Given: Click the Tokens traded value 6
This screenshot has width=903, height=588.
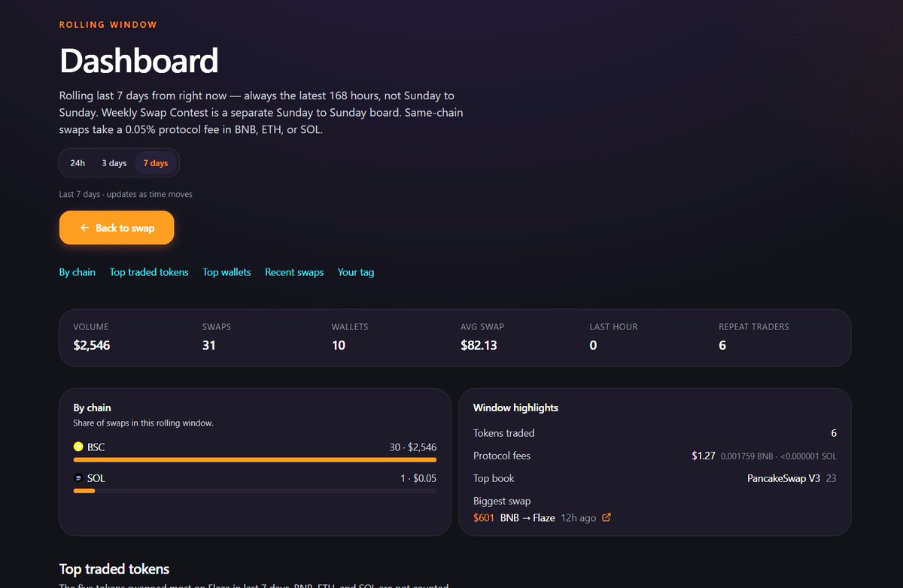Looking at the screenshot, I should coord(834,433).
